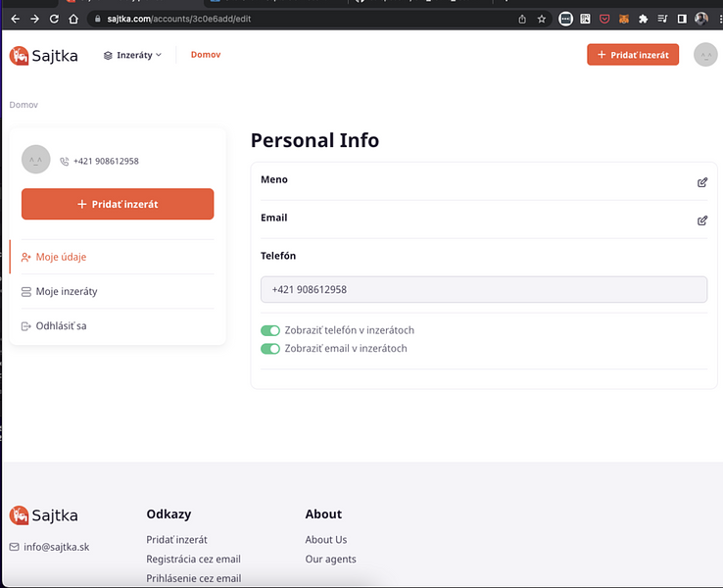Open Moje údaje in sidebar
The image size is (723, 588).
(61, 257)
